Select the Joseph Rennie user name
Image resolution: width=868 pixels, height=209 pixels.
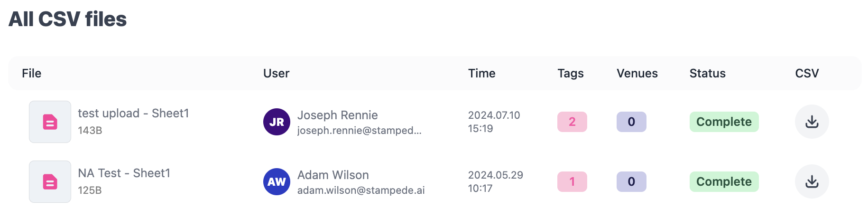tap(337, 115)
